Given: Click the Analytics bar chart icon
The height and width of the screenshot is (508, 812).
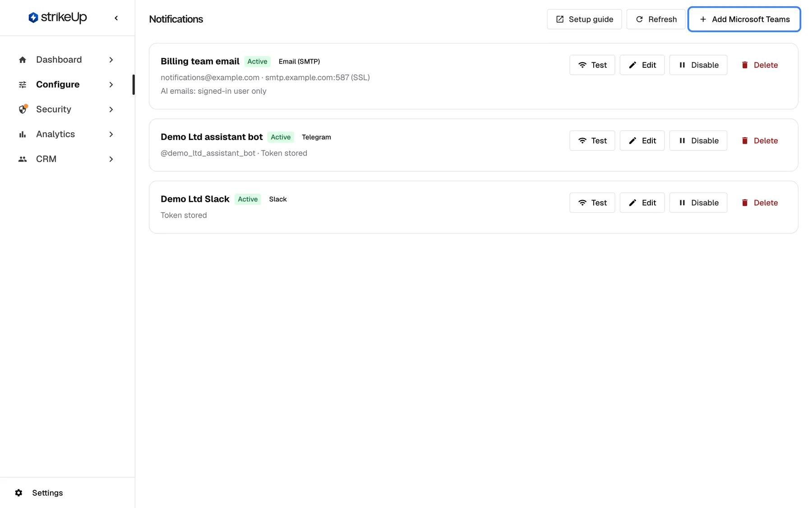Looking at the screenshot, I should 23,134.
